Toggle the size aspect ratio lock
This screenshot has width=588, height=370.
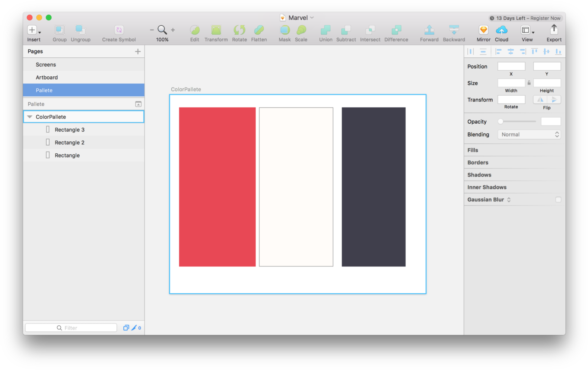(x=529, y=83)
